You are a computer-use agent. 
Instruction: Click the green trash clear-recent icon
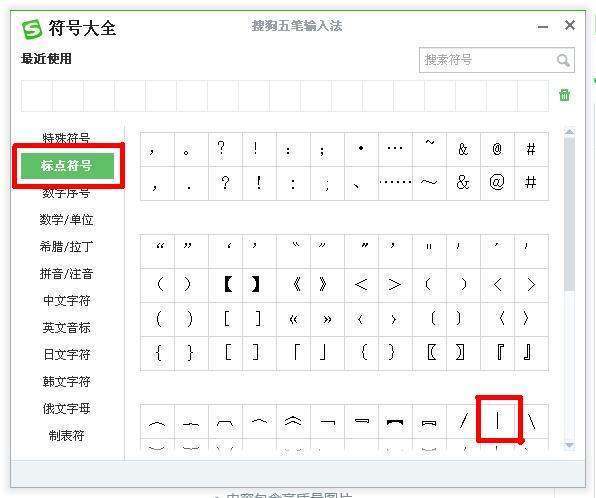point(564,95)
